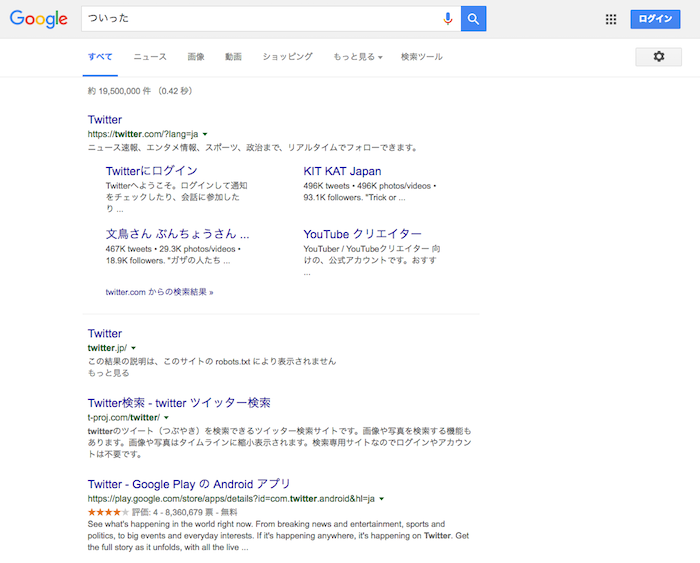This screenshot has height=563, width=700.
Task: Click the Google logo
Action: click(x=39, y=19)
